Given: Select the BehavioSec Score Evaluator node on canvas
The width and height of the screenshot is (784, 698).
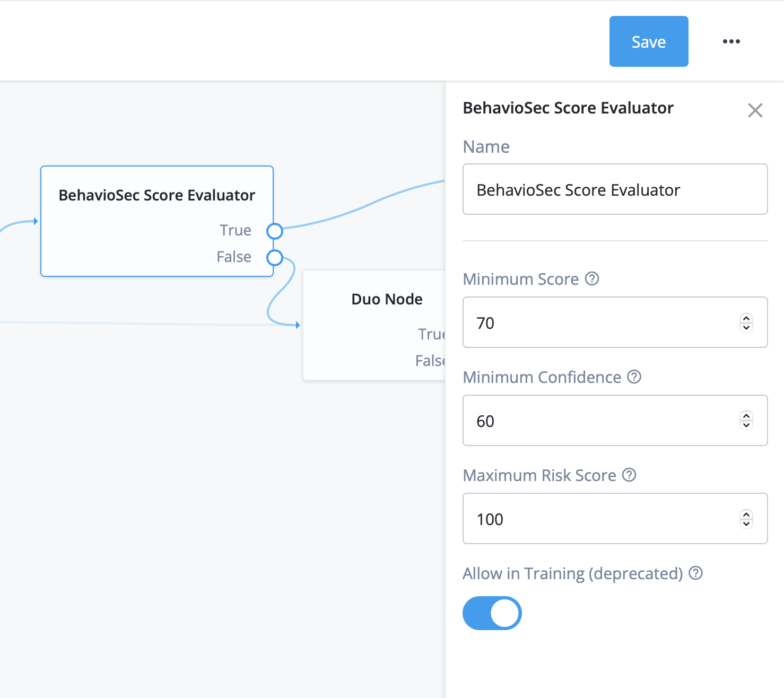Looking at the screenshot, I should [x=157, y=221].
